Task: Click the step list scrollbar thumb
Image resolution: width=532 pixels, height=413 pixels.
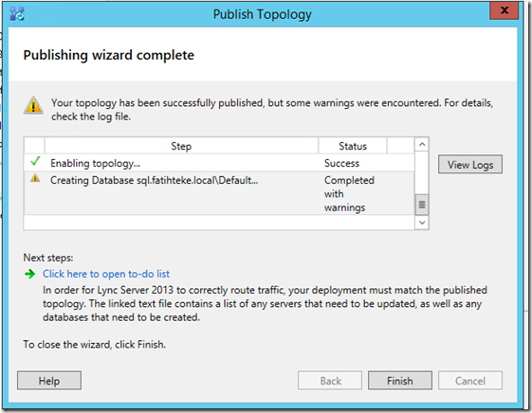Action: point(422,205)
